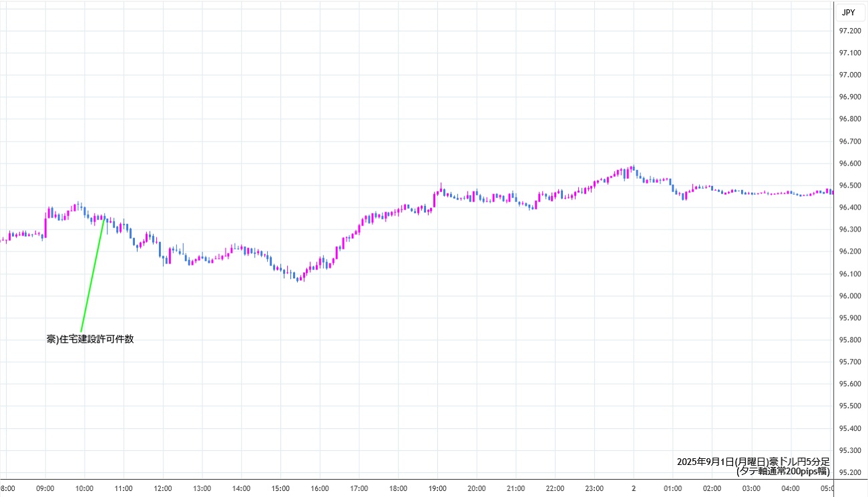The height and width of the screenshot is (497, 868).
Task: Select the 97.200 price axis label
Action: [x=849, y=31]
